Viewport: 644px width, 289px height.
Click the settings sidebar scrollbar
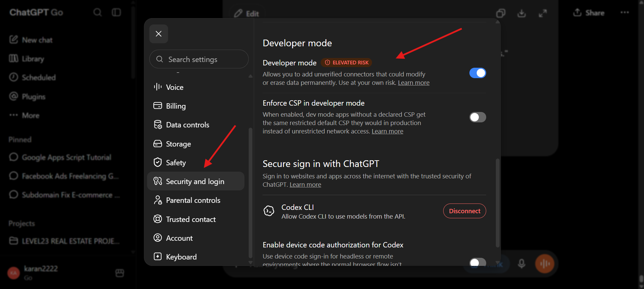250,193
